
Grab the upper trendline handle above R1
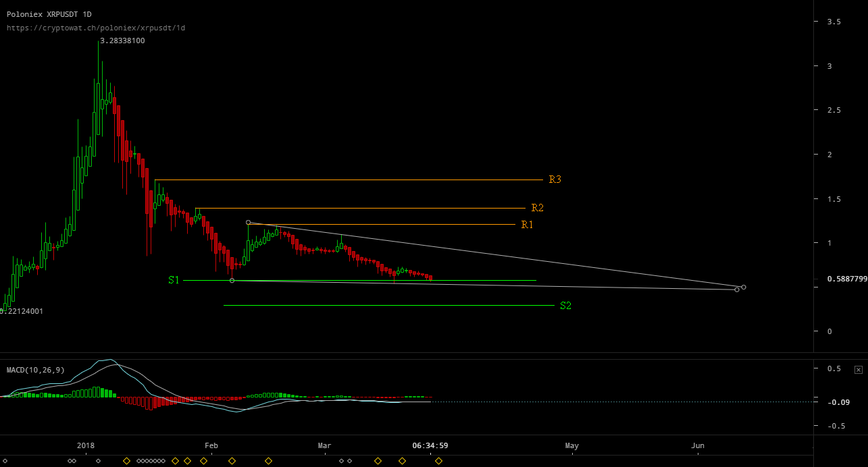tap(249, 222)
